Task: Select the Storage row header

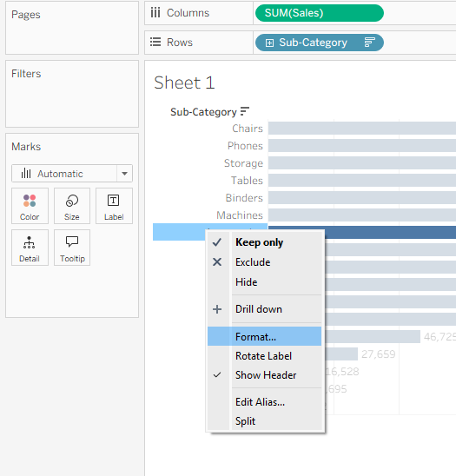Action: point(243,163)
